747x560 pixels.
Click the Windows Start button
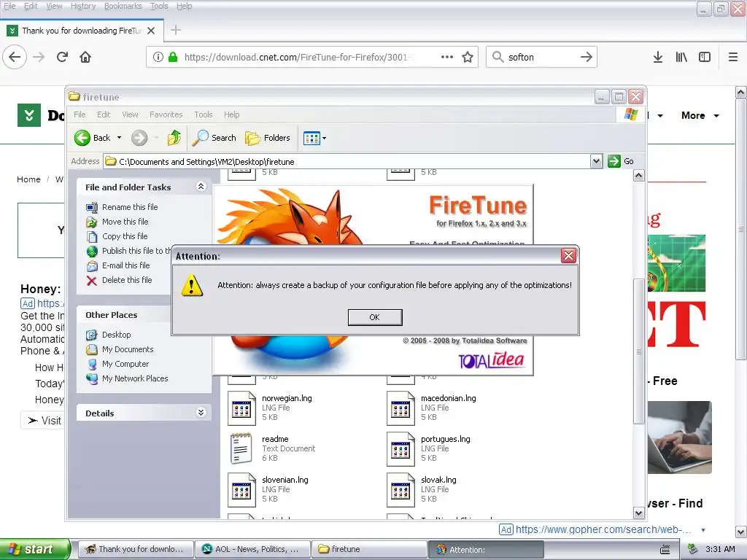pos(34,549)
